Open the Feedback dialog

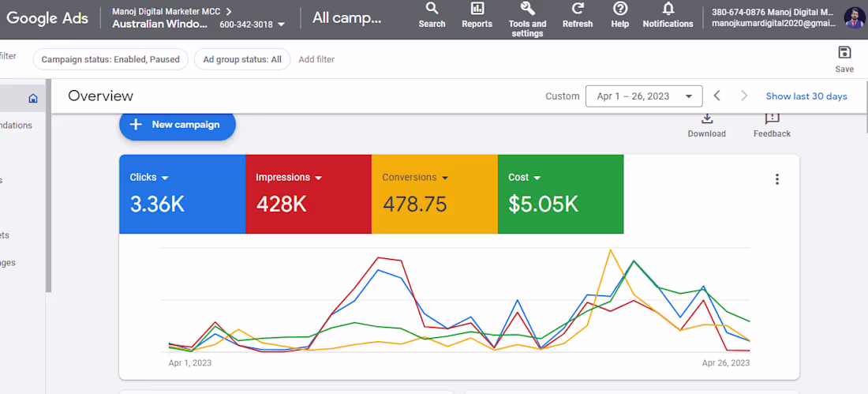pos(772,126)
